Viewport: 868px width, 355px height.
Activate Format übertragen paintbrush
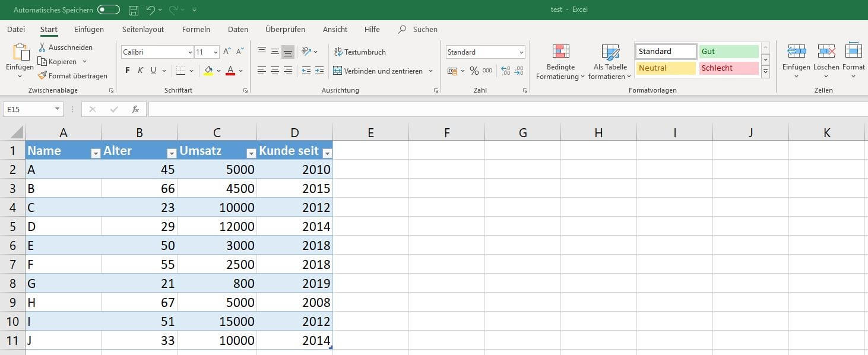[x=43, y=75]
